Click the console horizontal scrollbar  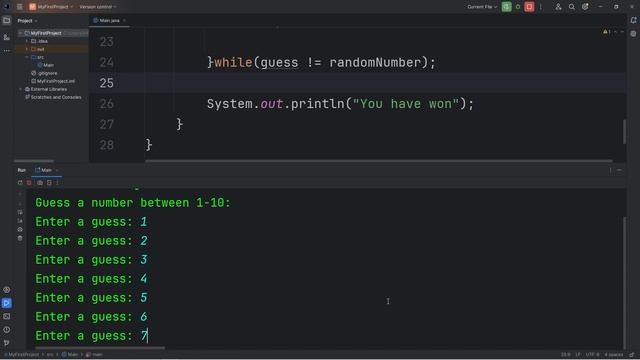click(100, 348)
